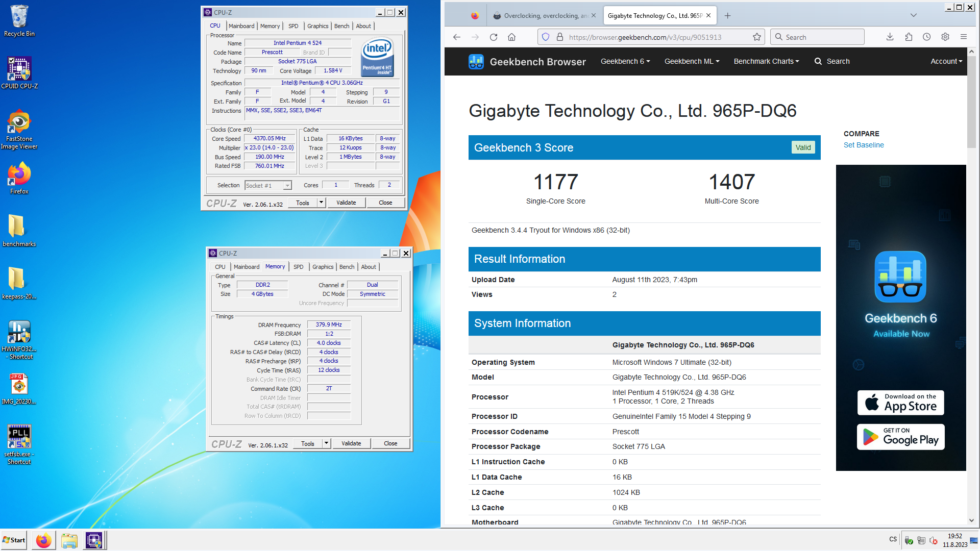Click the list all tabs chevron

(x=914, y=15)
